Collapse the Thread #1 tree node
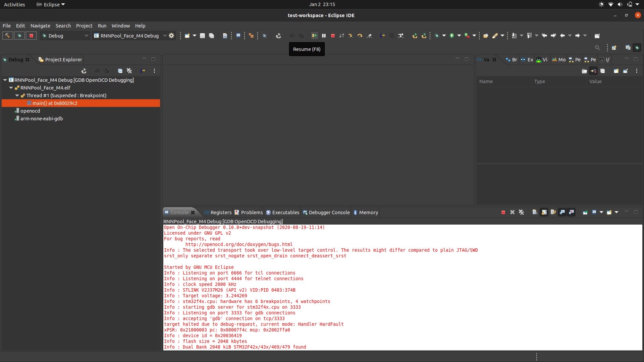The image size is (644, 362). (x=17, y=96)
